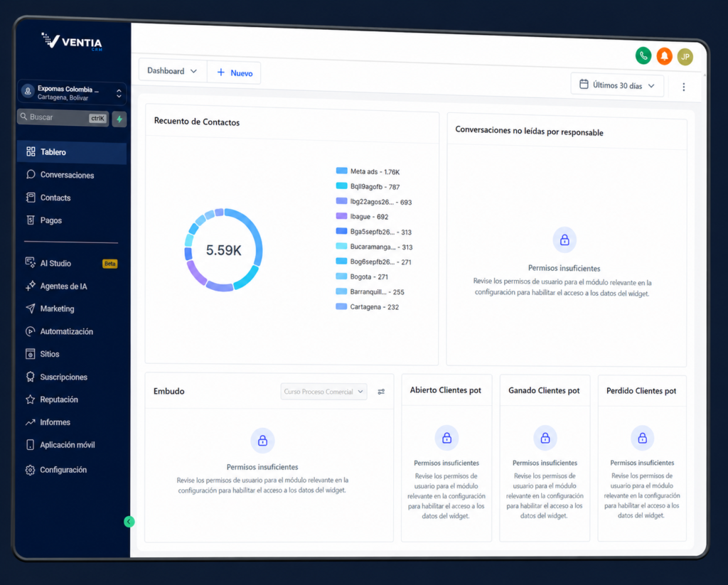
Task: Open the JP user avatar menu
Action: 685,57
